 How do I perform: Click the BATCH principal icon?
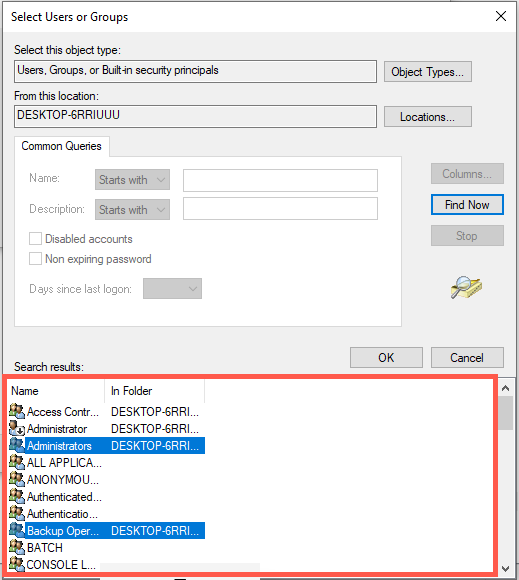pos(17,547)
